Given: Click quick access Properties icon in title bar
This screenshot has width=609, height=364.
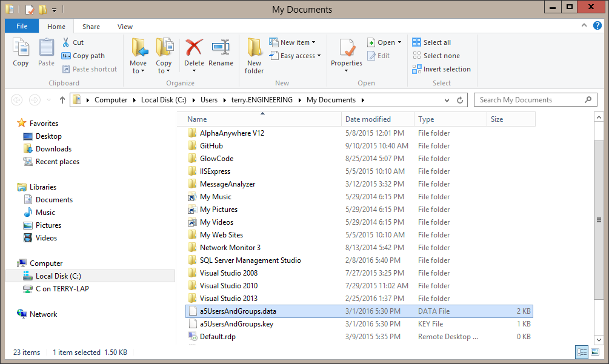Looking at the screenshot, I should coord(30,9).
